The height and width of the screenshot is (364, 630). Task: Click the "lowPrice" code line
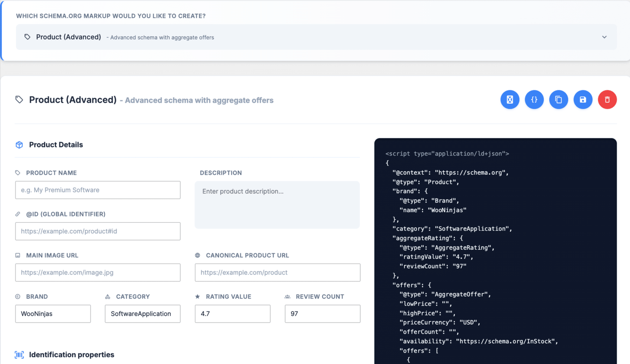426,304
